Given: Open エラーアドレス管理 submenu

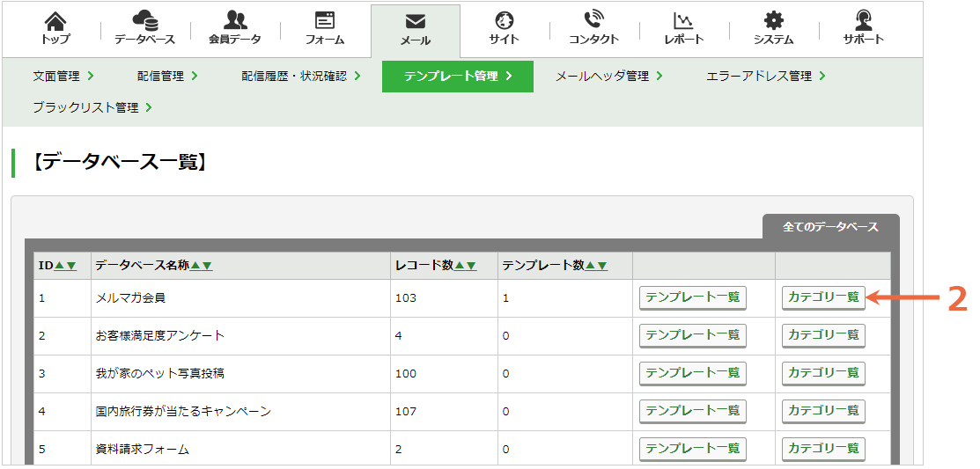Looking at the screenshot, I should (x=766, y=77).
